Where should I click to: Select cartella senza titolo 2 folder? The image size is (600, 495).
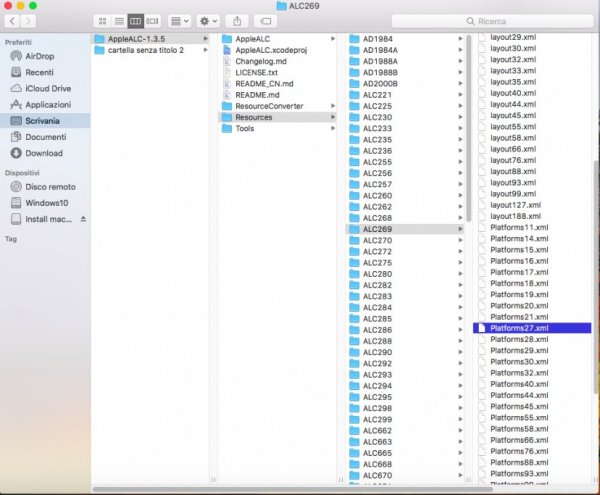[151, 50]
